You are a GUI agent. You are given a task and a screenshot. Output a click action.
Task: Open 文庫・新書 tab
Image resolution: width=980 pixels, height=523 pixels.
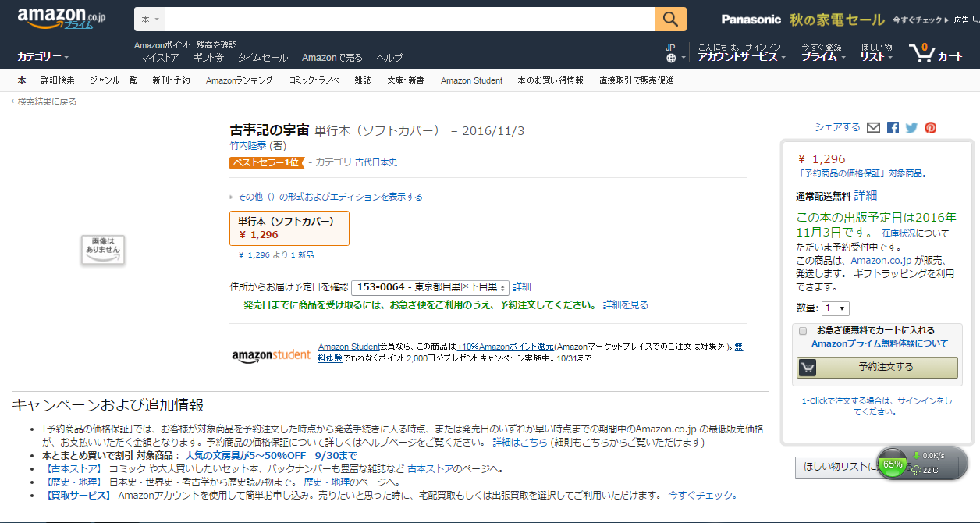click(406, 80)
